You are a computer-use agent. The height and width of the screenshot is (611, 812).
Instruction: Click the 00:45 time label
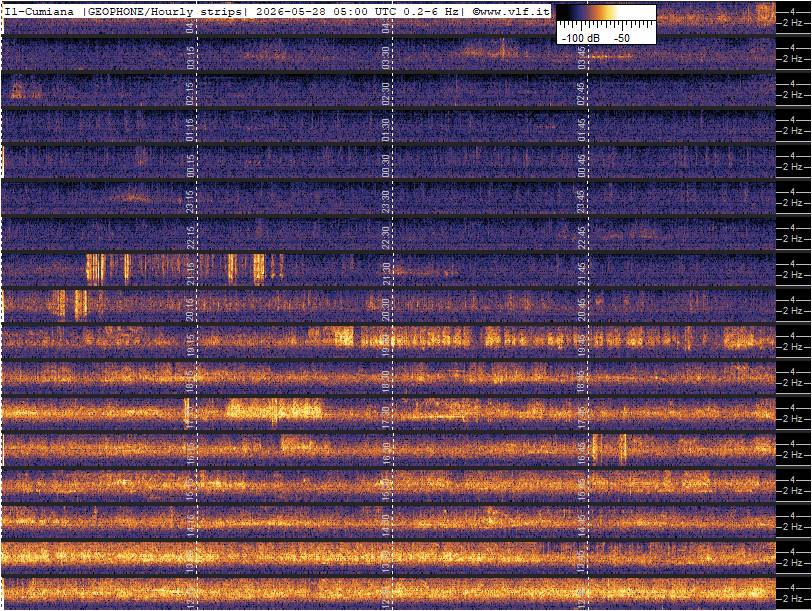581,166
